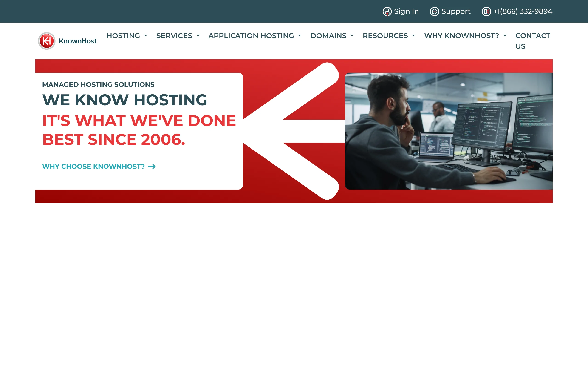Expand the Application Hosting dropdown caret

point(299,36)
